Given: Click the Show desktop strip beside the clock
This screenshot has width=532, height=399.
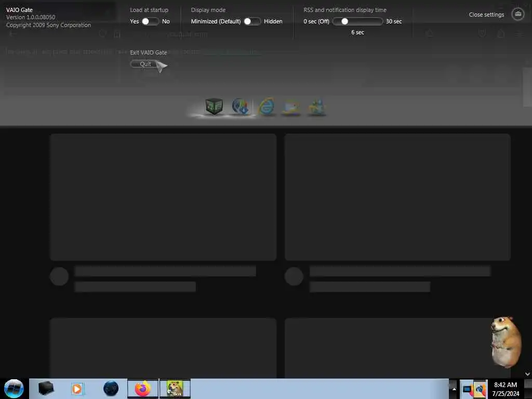Looking at the screenshot, I should 528,389.
